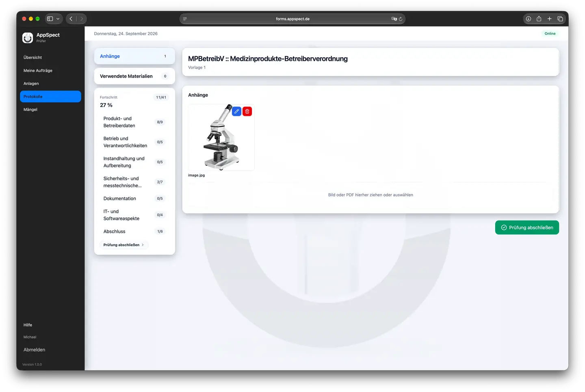Open the Safari downloads icon
Viewport: 585px width, 392px height.
tap(529, 19)
